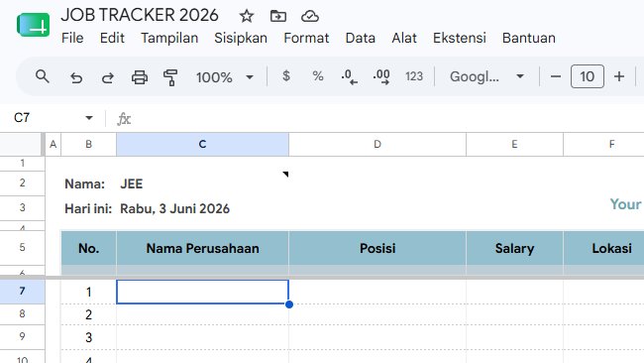Select column B header
644x363 pixels.
tap(89, 144)
